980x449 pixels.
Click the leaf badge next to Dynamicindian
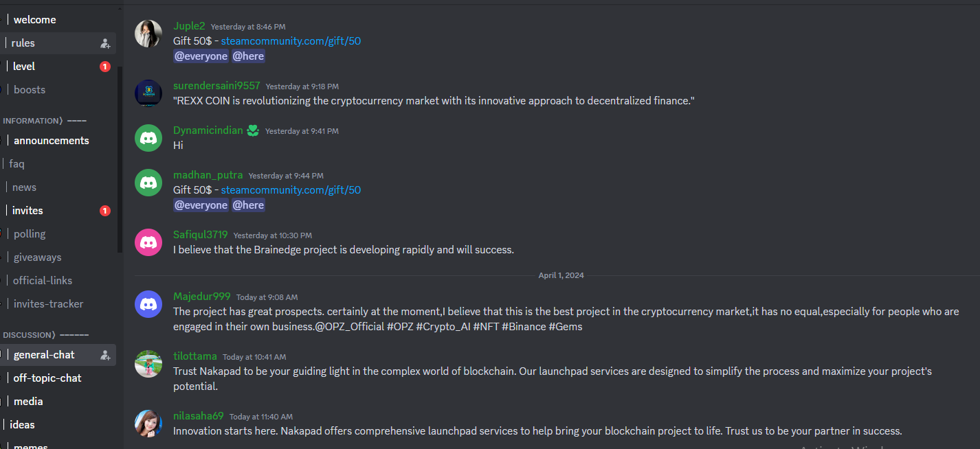point(253,130)
